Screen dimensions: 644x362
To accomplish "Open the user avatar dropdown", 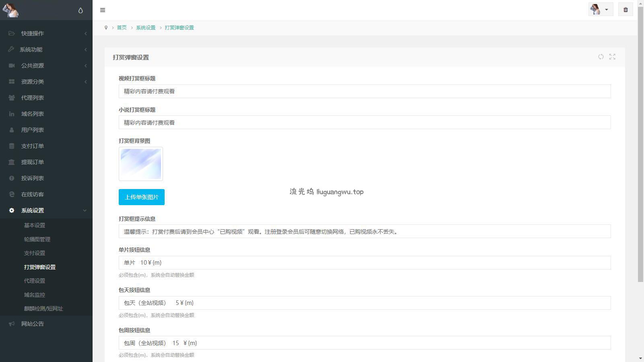I will (600, 10).
